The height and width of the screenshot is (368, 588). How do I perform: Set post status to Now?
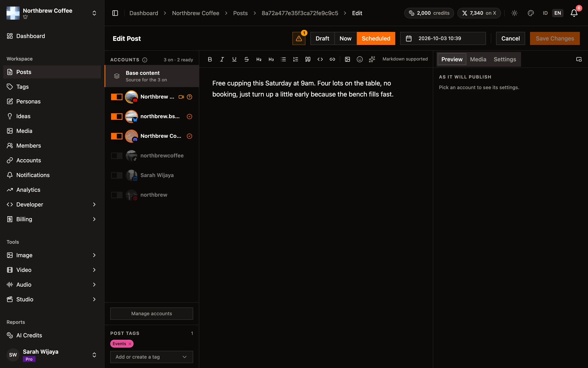pos(345,38)
